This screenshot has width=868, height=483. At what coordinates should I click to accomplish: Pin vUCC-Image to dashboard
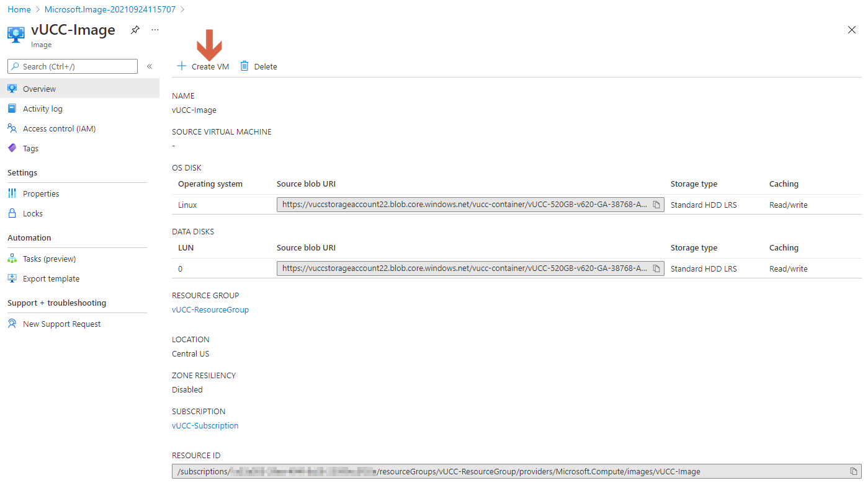click(135, 30)
